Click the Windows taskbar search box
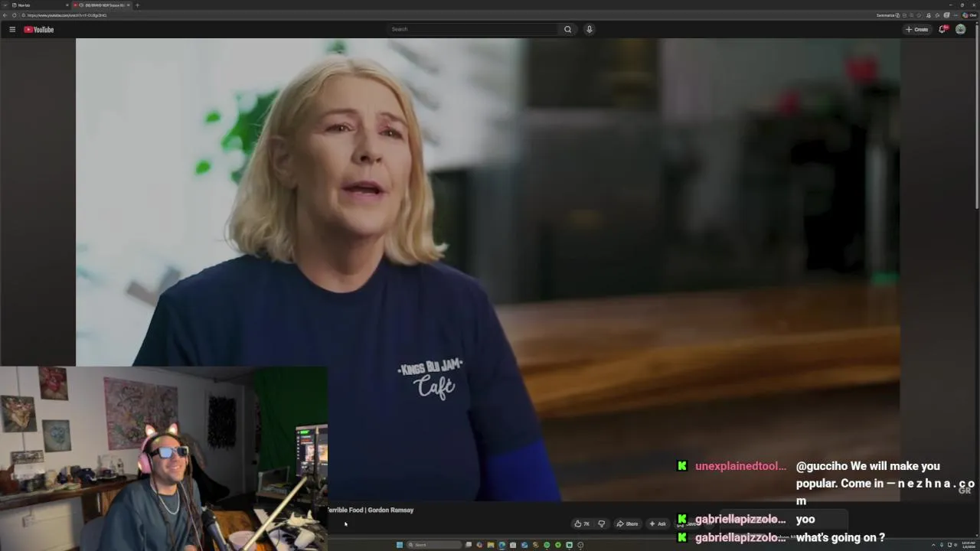The height and width of the screenshot is (551, 980). click(434, 545)
